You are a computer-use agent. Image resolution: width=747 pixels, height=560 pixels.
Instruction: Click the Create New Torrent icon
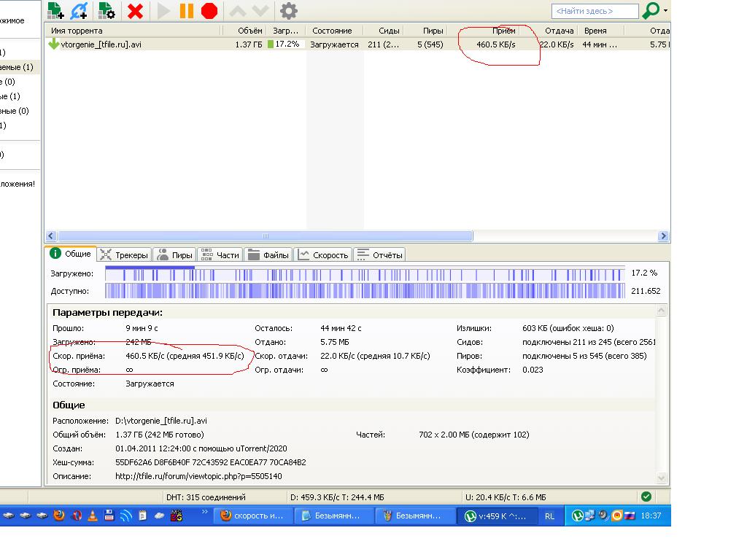(107, 10)
